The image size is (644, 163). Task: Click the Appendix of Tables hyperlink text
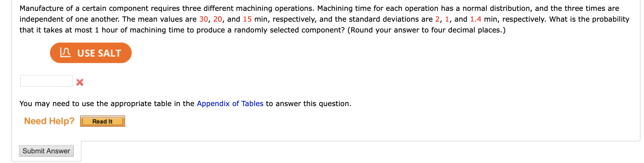230,103
